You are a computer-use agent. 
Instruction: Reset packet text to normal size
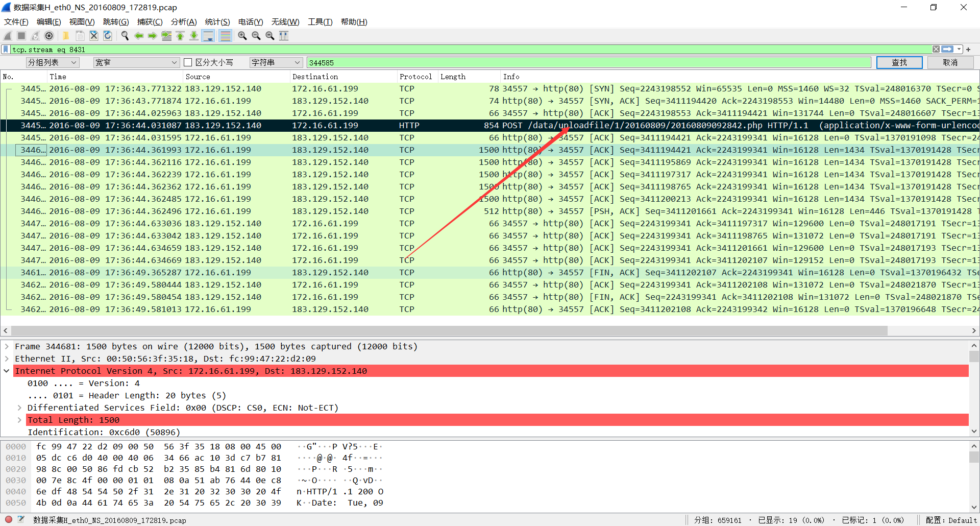click(270, 36)
